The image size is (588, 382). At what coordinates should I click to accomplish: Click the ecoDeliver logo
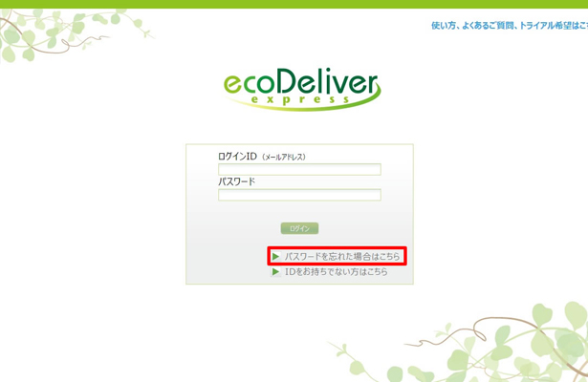tap(302, 89)
